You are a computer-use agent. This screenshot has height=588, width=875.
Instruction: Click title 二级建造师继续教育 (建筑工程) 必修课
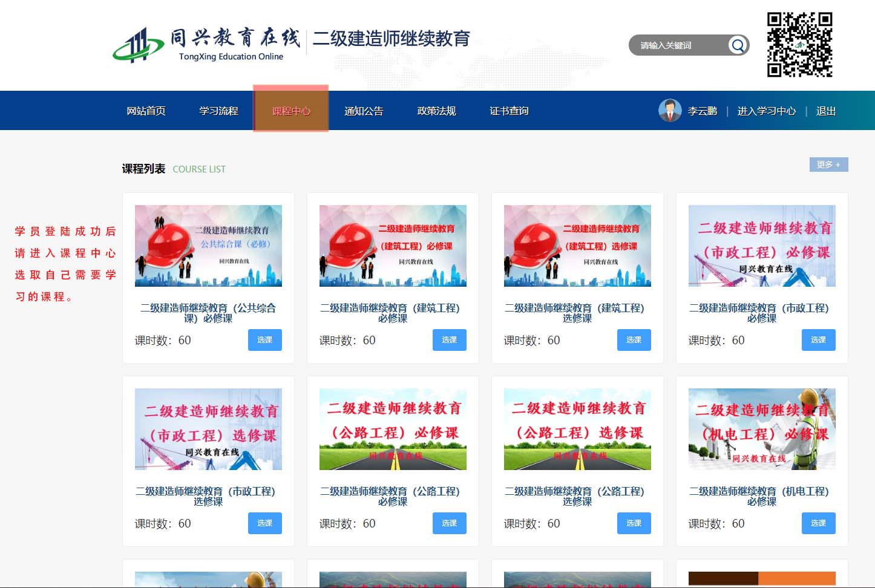pyautogui.click(x=393, y=313)
